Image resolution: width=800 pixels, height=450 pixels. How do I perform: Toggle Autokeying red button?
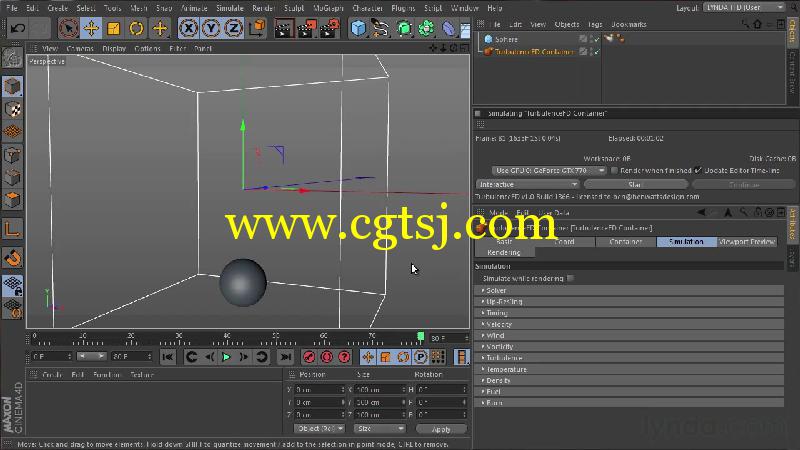[327, 357]
